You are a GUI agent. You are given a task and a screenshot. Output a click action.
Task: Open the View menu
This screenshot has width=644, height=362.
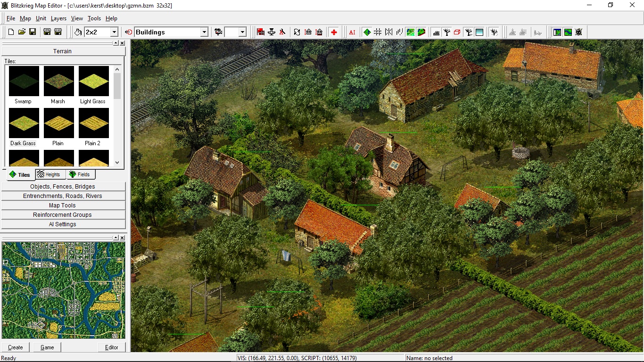point(77,18)
